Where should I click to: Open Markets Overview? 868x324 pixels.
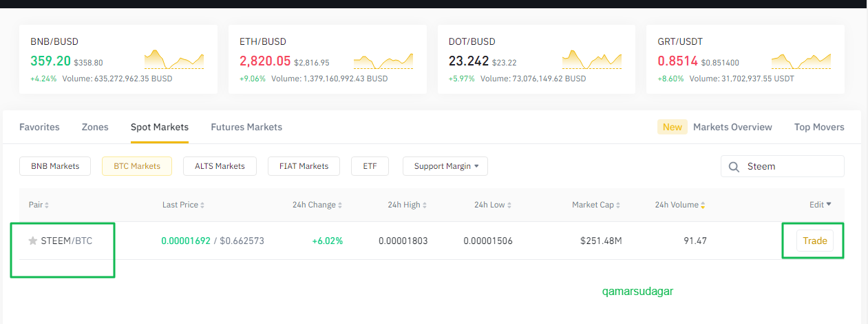732,127
